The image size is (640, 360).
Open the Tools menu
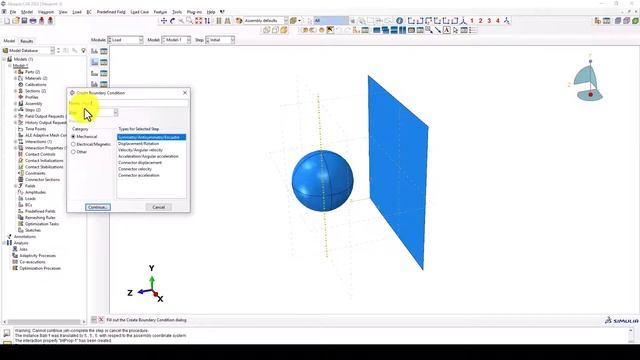[177, 12]
